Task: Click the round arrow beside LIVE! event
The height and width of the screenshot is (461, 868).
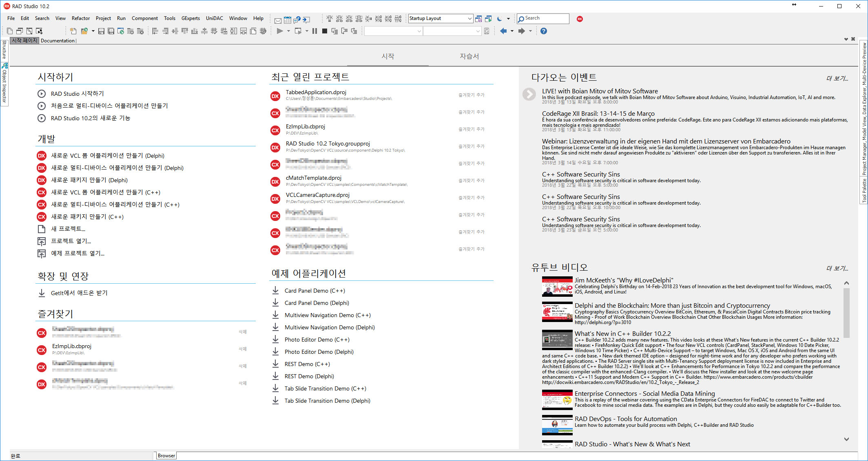Action: coord(529,94)
